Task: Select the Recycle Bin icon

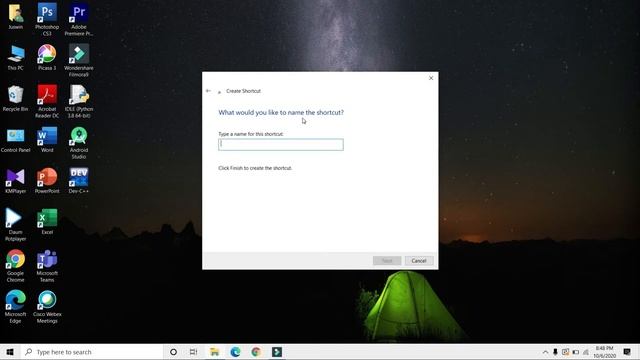Action: coord(16,98)
